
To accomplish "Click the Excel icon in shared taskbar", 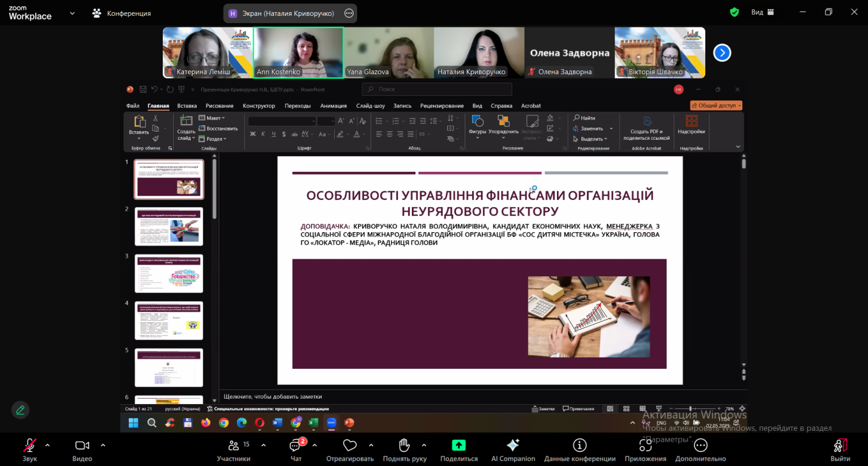I will tap(313, 422).
